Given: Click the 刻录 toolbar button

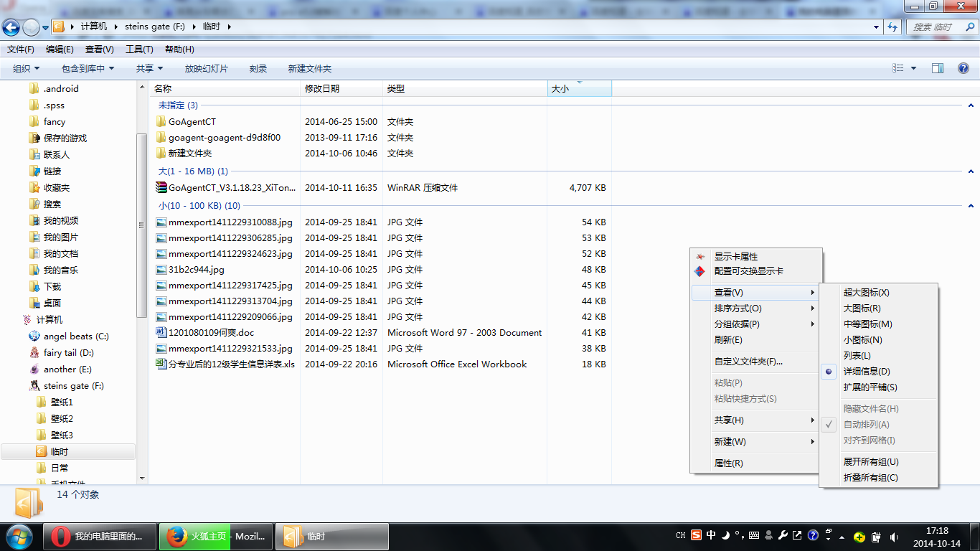Looking at the screenshot, I should click(258, 68).
